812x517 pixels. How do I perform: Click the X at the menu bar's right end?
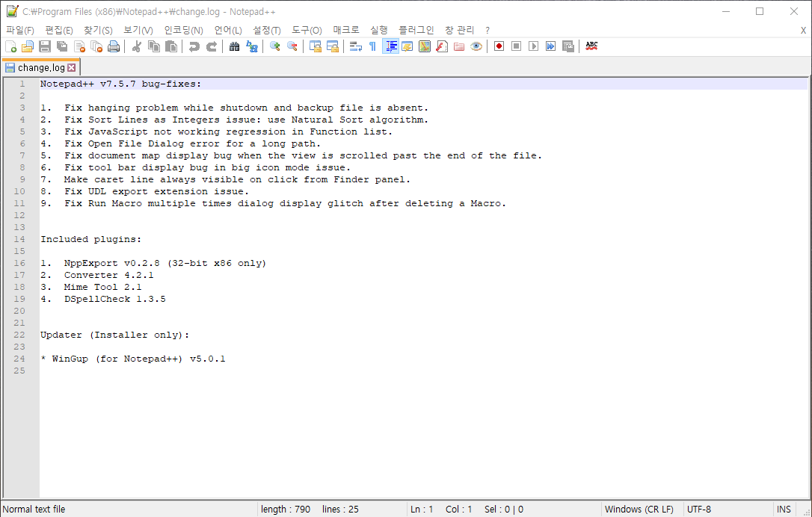[803, 31]
